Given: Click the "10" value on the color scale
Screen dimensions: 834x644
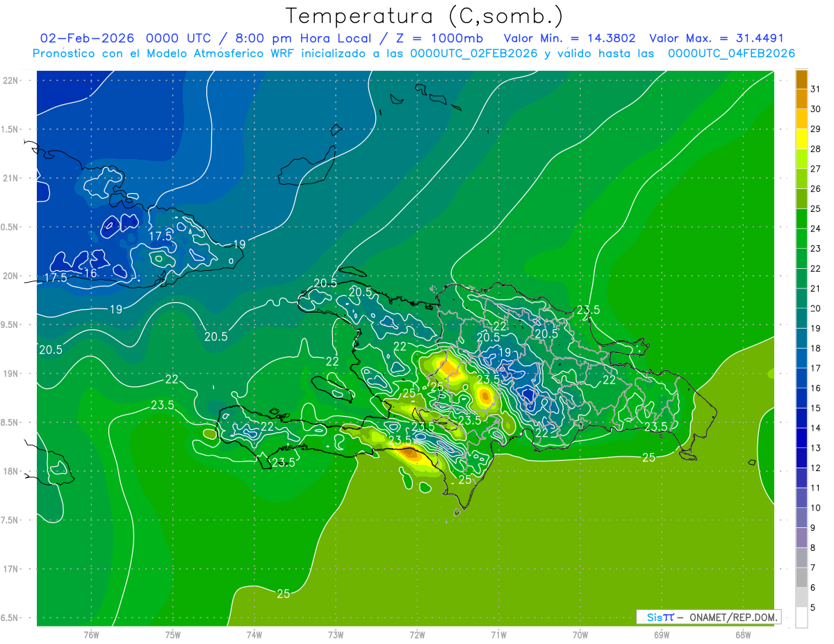Looking at the screenshot, I should pos(815,508).
